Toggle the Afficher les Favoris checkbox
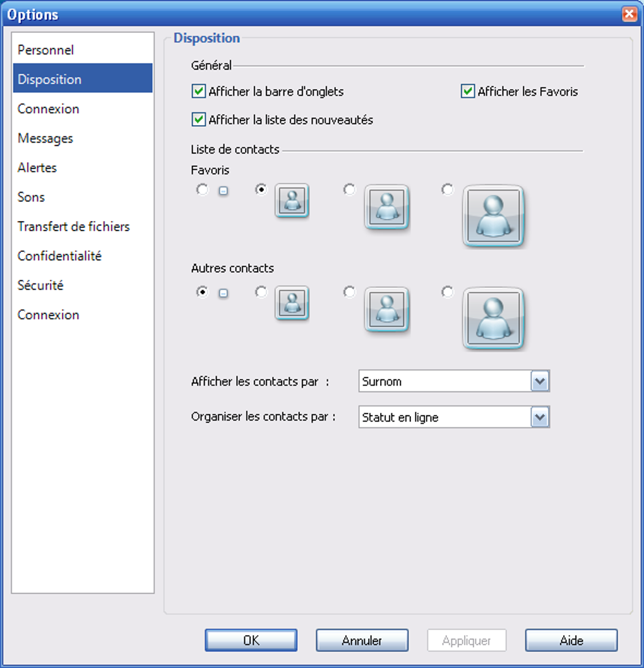 (468, 91)
